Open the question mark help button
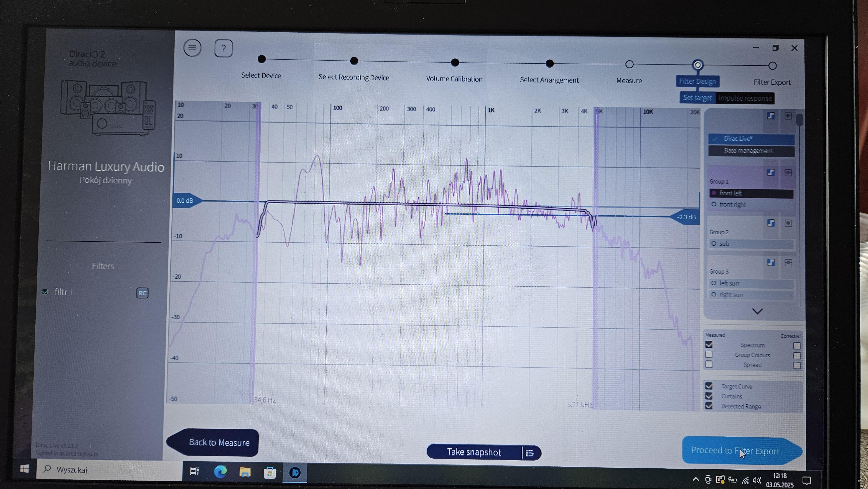The width and height of the screenshot is (868, 489). (x=224, y=48)
